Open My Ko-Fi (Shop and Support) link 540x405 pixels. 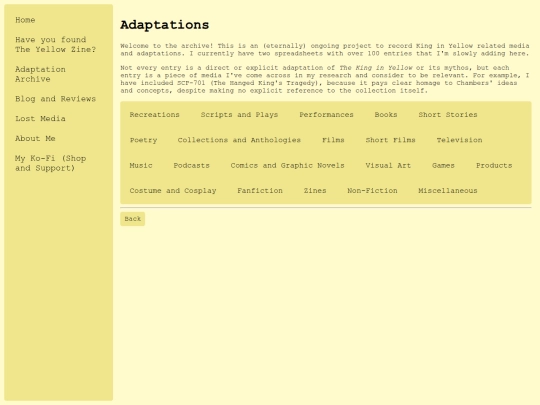point(51,164)
